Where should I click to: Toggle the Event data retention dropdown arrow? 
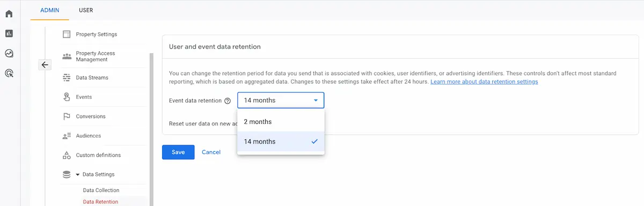pos(316,101)
